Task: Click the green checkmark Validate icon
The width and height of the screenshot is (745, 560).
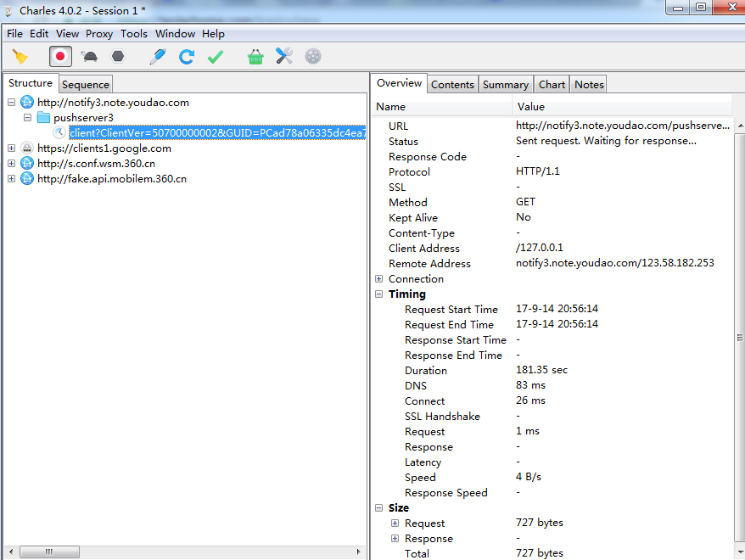Action: click(x=216, y=57)
